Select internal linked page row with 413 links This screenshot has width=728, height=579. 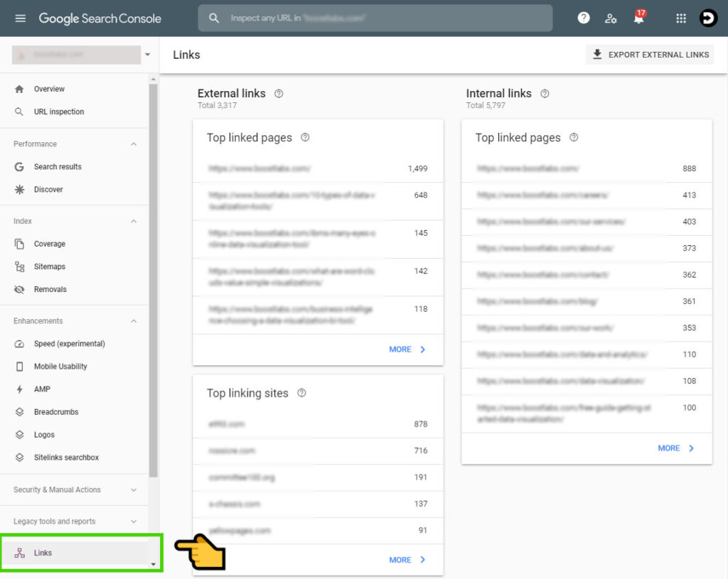pos(587,195)
